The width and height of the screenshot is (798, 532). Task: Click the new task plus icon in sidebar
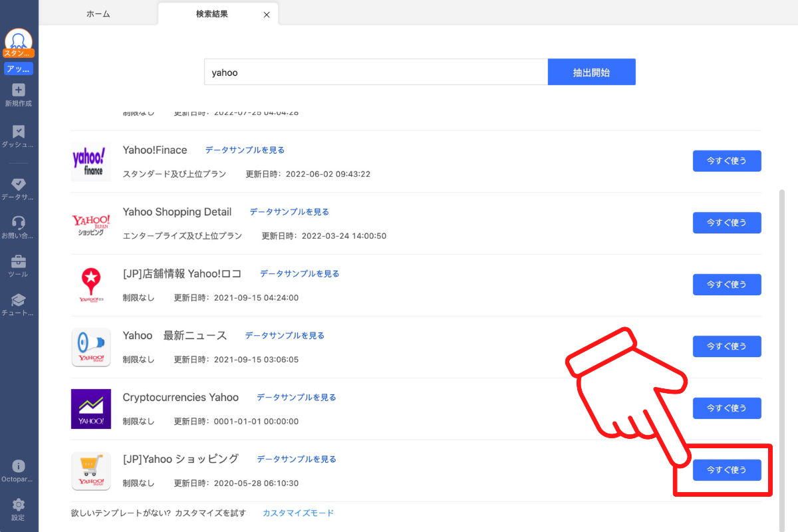[x=19, y=90]
